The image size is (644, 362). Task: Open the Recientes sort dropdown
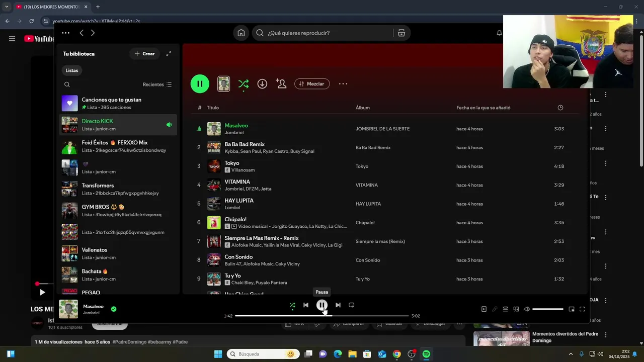click(x=157, y=84)
